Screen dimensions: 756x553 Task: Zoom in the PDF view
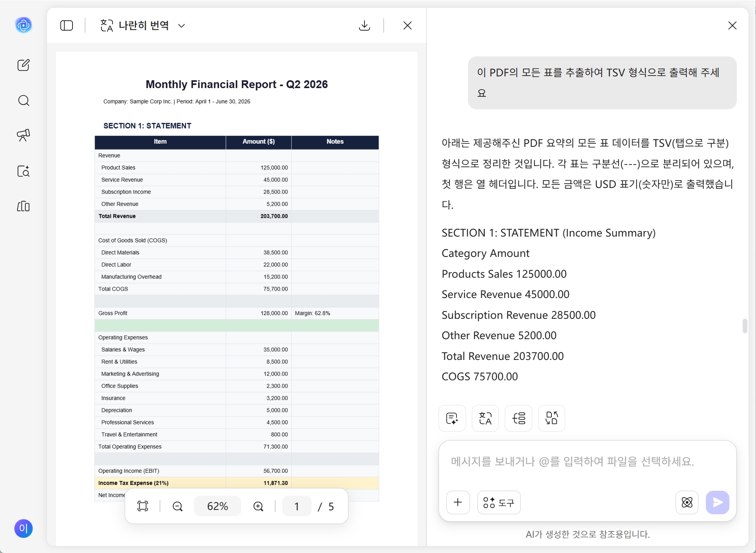click(x=258, y=506)
